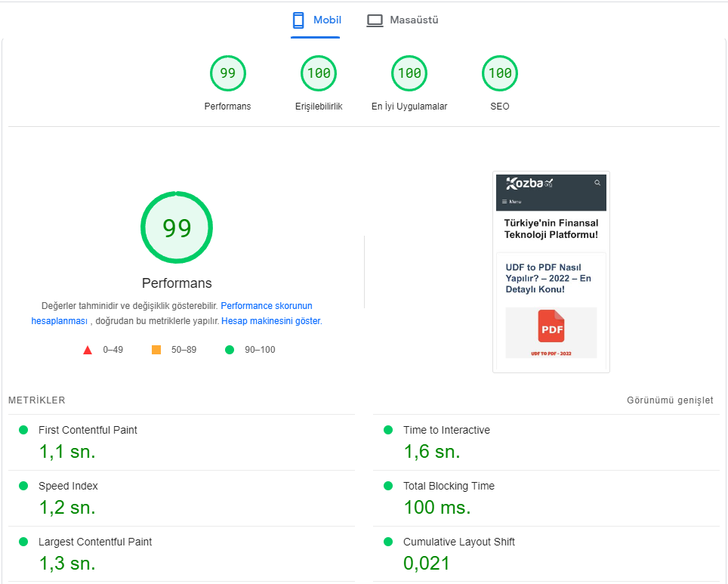Open the Performance skorunun hesaplanması link
The image size is (728, 584).
[x=267, y=306]
